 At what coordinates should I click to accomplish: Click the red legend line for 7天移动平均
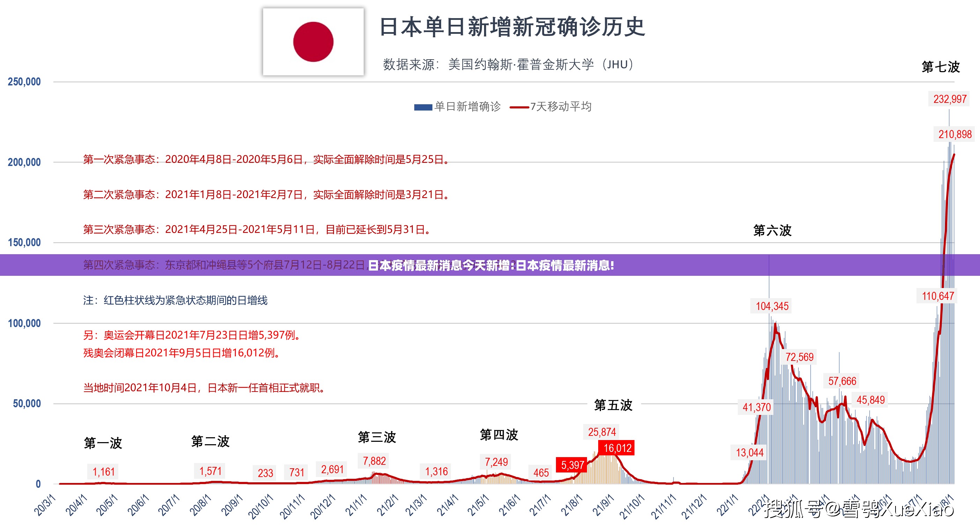(519, 107)
